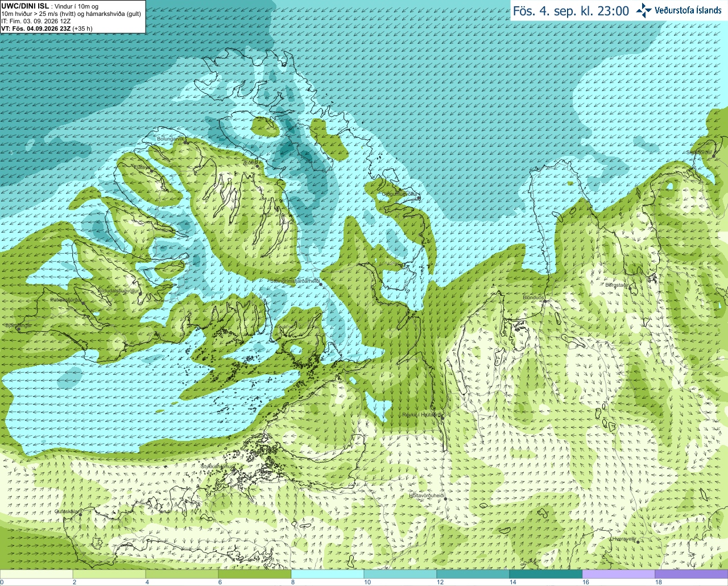
Task: Select the Bjargtangar station dot
Action: tap(18, 329)
